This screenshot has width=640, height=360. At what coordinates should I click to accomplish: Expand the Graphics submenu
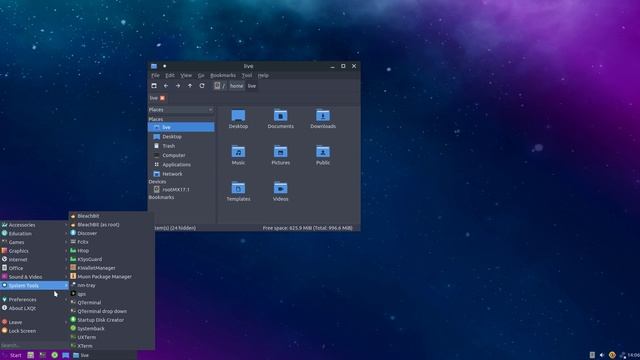pyautogui.click(x=34, y=251)
